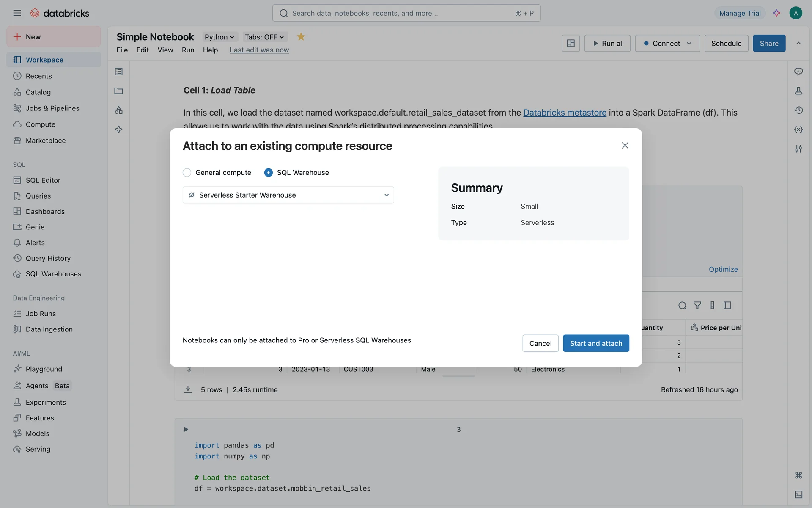Open the Python language dropdown
812x508 pixels.
(x=219, y=37)
